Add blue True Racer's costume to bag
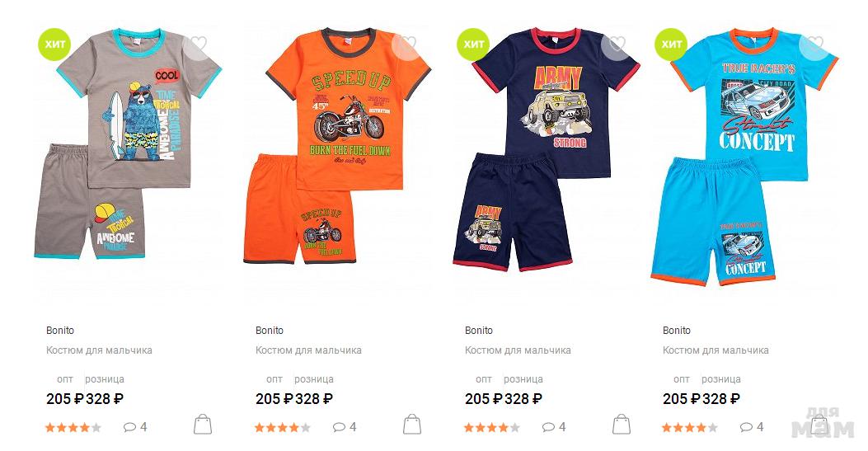 point(819,425)
